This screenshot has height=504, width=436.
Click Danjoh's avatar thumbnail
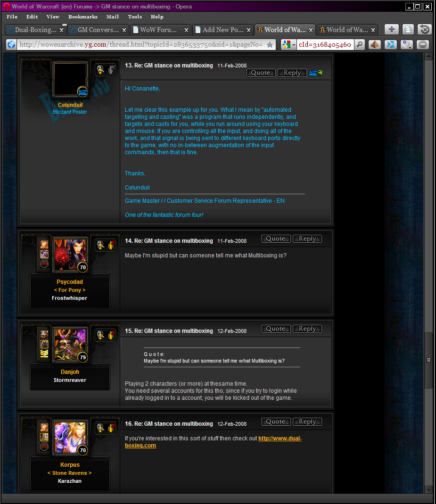pyautogui.click(x=70, y=344)
